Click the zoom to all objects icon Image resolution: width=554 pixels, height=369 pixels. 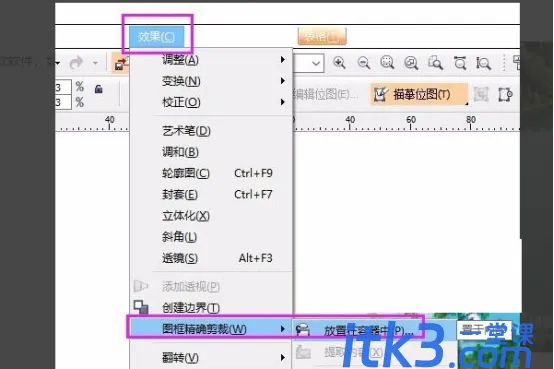pyautogui.click(x=411, y=63)
